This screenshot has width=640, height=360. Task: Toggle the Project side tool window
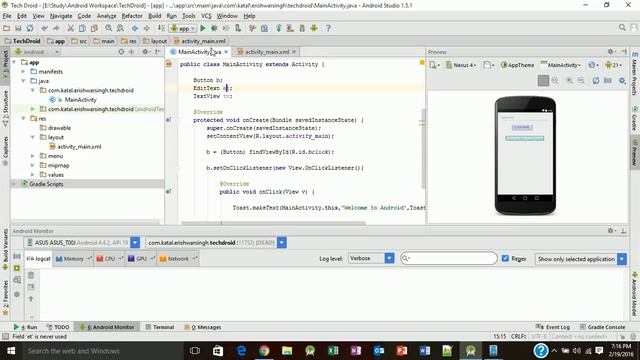[x=5, y=65]
